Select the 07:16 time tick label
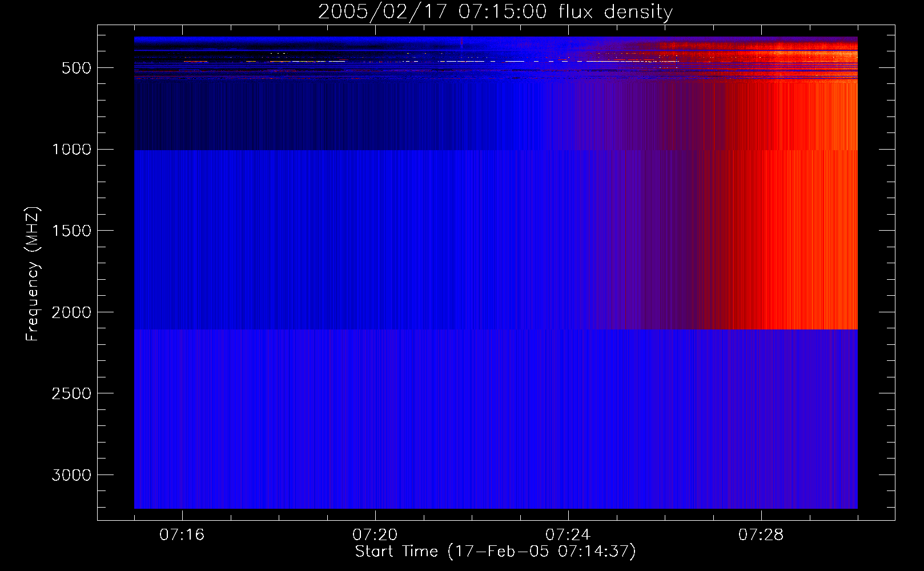924x571 pixels. pos(182,535)
